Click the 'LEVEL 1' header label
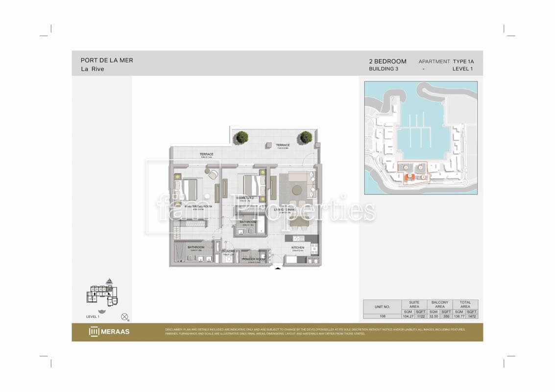Viewport: 555px width, 392px height. tap(462, 69)
